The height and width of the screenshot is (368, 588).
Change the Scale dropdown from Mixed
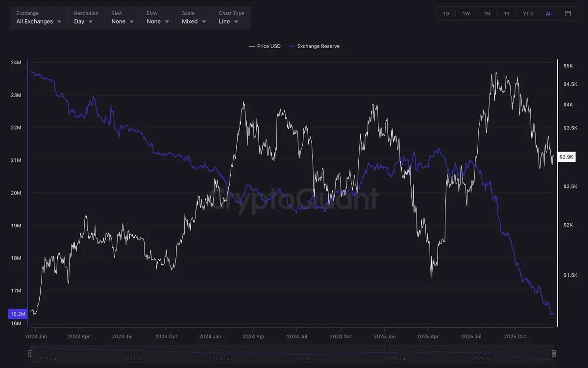coord(194,22)
